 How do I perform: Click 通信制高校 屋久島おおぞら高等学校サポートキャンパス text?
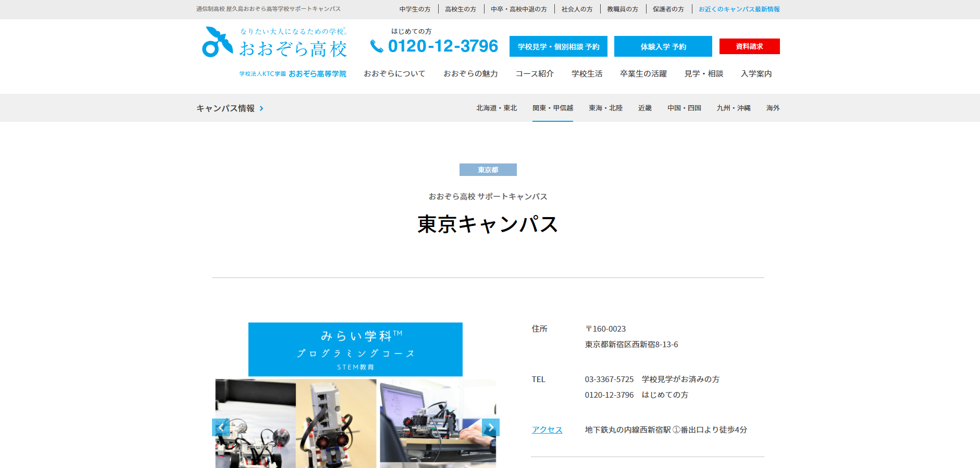[x=268, y=9]
